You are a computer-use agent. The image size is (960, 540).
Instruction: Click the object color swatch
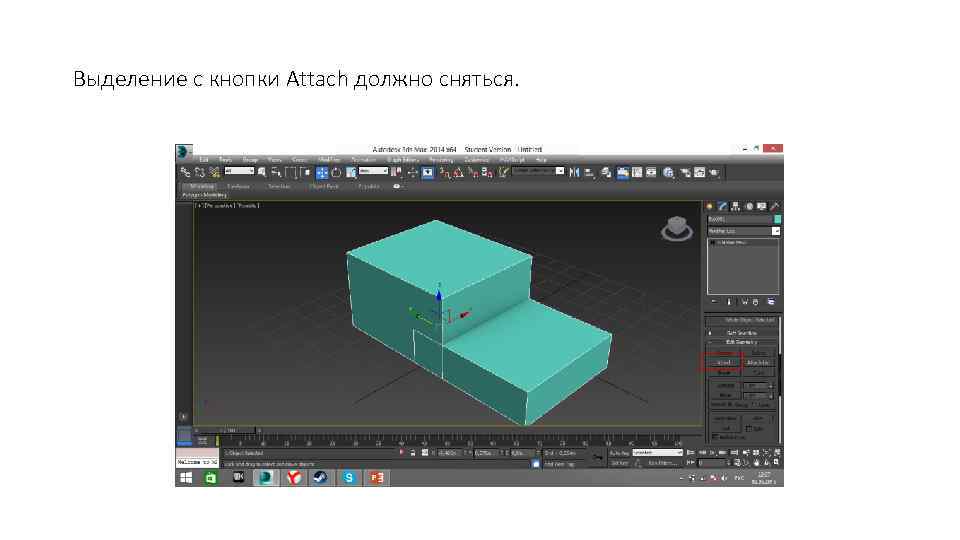pos(778,219)
